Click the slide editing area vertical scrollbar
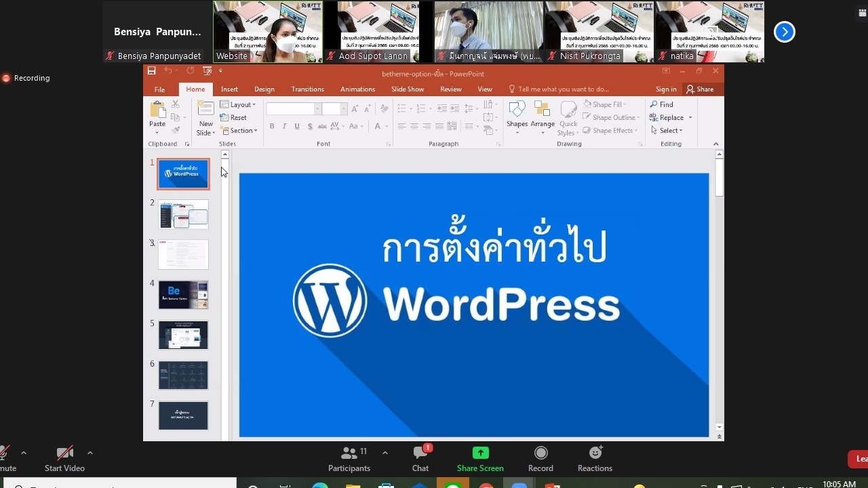The image size is (868, 488). [x=719, y=291]
